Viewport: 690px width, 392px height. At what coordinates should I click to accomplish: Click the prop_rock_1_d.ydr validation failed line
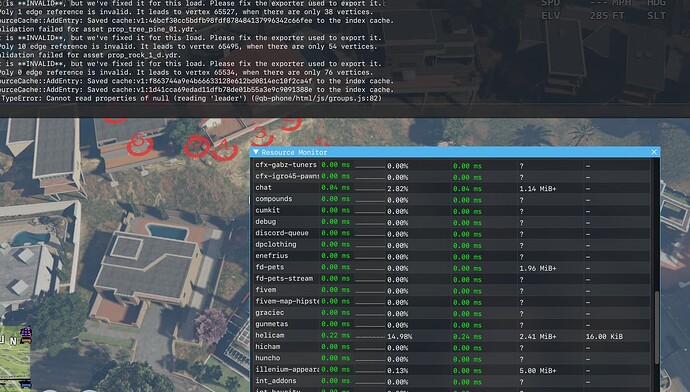[90, 55]
